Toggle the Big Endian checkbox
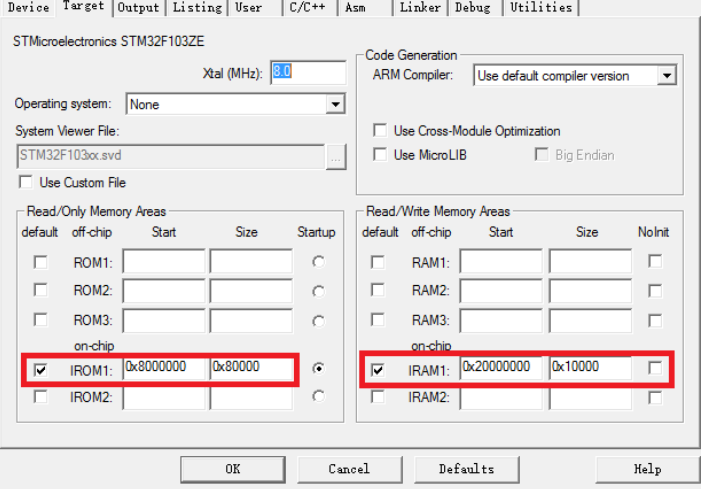Image resolution: width=701 pixels, height=489 pixels. click(x=541, y=155)
